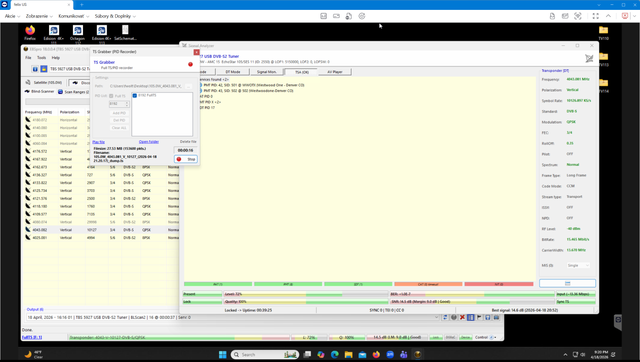Click the blue info icon beside the tuner name
Screen dimensions: 640x362
click(35, 69)
